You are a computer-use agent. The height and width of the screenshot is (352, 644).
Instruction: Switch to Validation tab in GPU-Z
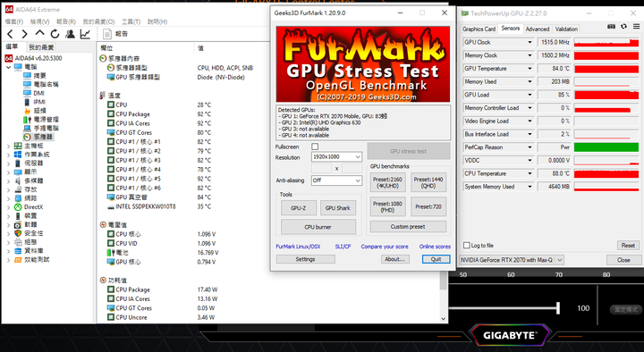[x=566, y=29]
